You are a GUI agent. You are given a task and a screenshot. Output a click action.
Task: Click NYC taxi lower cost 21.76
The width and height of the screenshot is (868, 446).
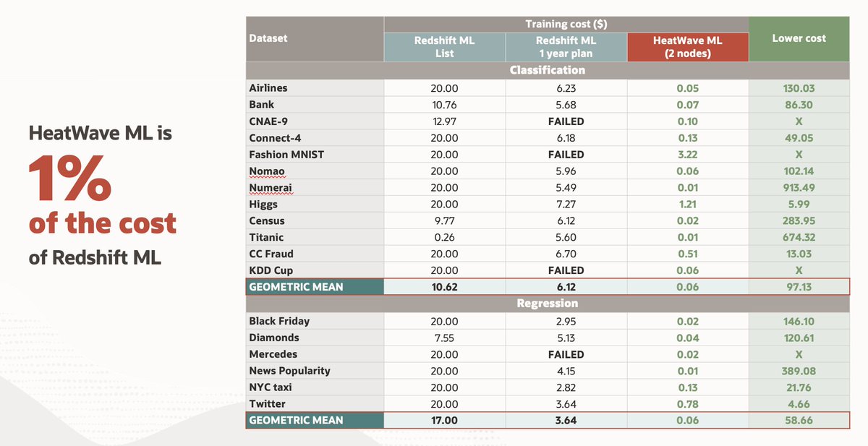point(799,387)
